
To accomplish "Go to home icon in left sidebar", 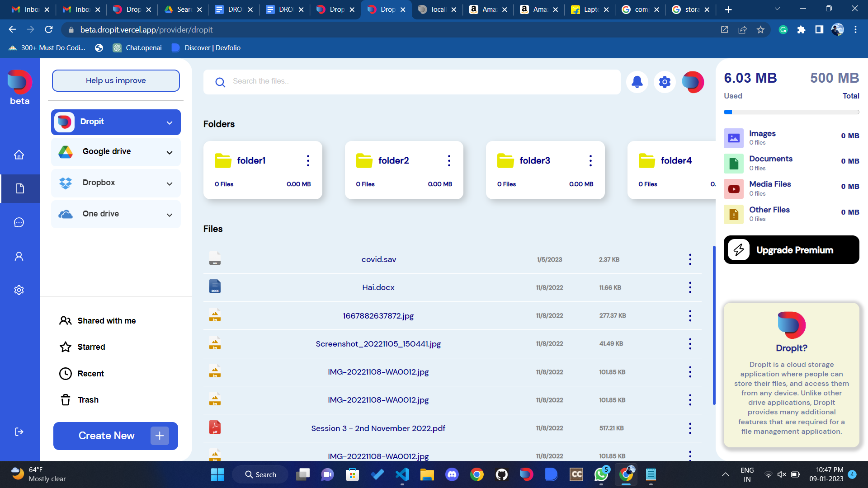I will pos(19,155).
